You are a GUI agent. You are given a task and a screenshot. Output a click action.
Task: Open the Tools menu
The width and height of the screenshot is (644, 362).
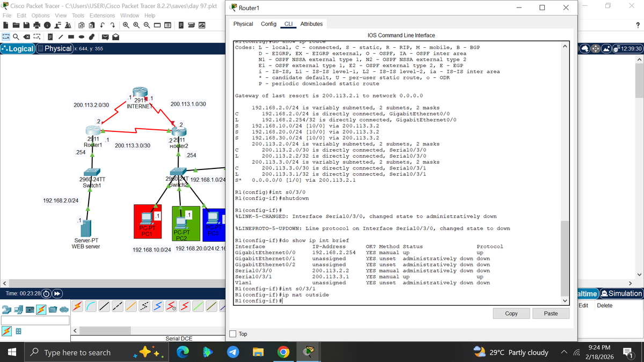coord(78,16)
